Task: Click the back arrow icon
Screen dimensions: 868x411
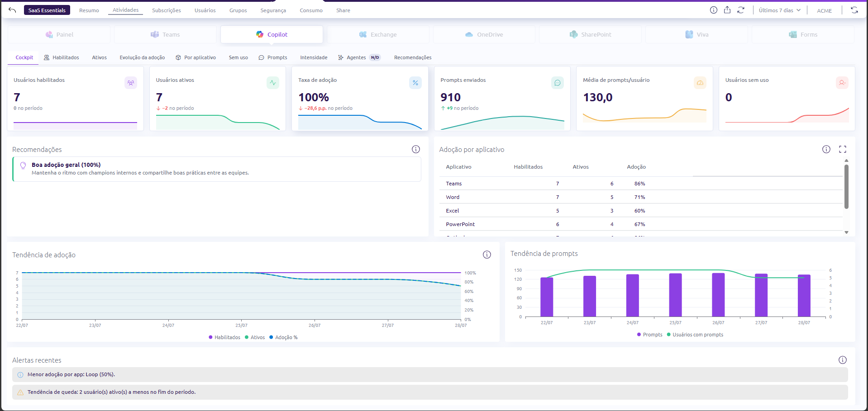Action: (x=12, y=10)
